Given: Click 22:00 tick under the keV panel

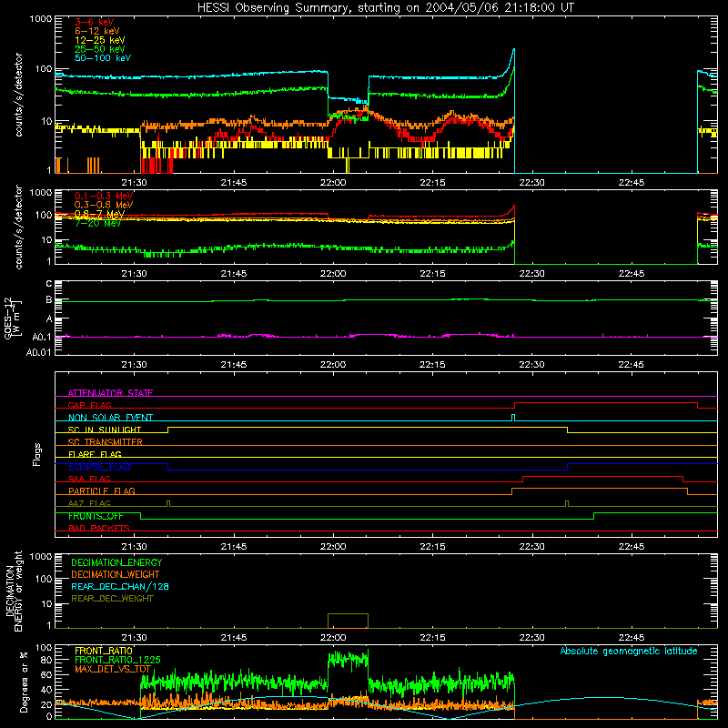Looking at the screenshot, I should [333, 183].
